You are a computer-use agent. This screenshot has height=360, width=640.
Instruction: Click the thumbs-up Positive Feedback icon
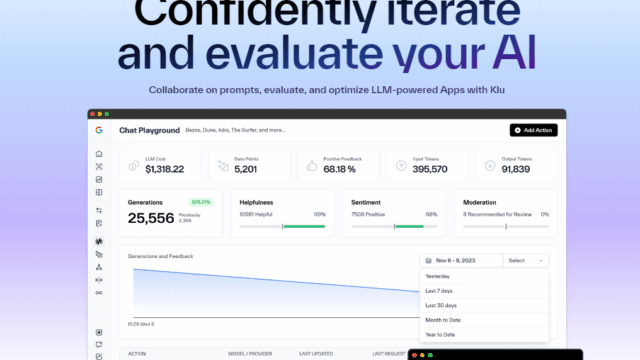[312, 166]
